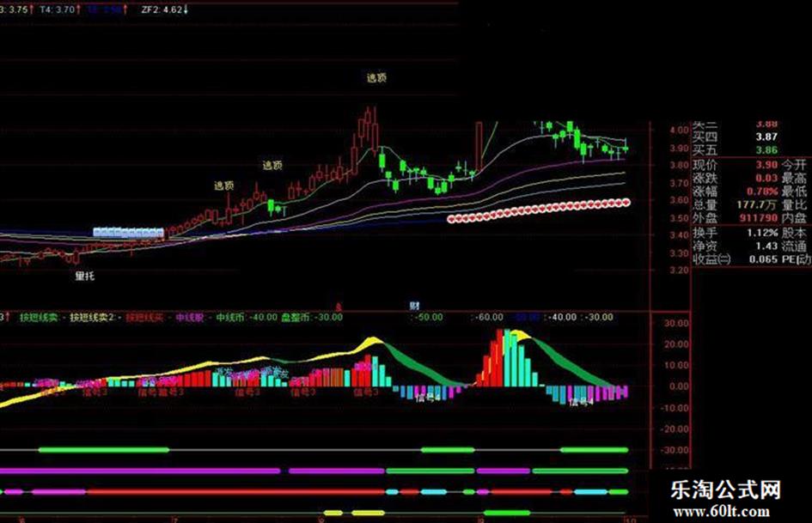Image resolution: width=812 pixels, height=523 pixels.
Task: Click the tall red candlestick rising to the 4.00 level
Action: click(x=479, y=147)
